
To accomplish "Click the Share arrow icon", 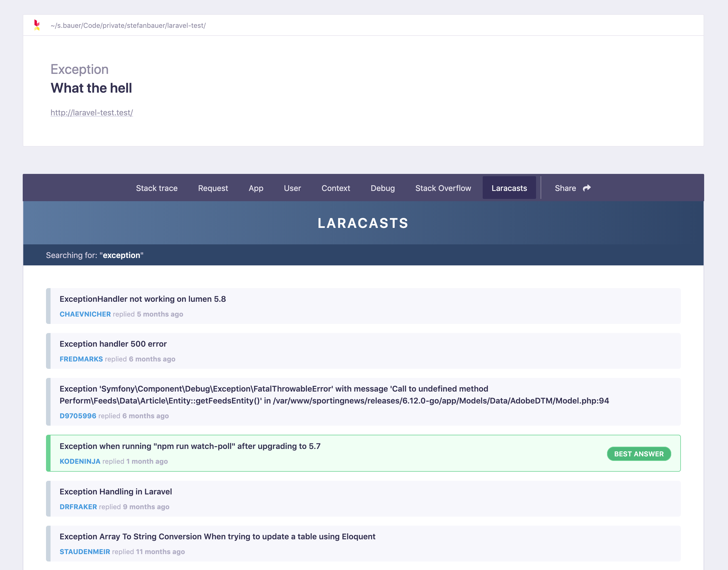I will [x=587, y=188].
